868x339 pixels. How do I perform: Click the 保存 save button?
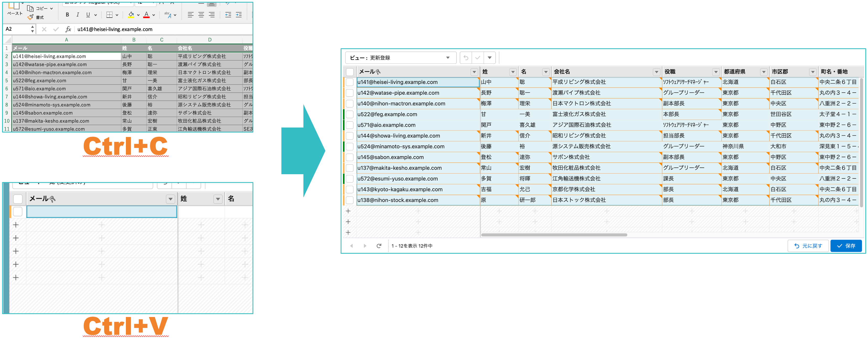pos(846,246)
